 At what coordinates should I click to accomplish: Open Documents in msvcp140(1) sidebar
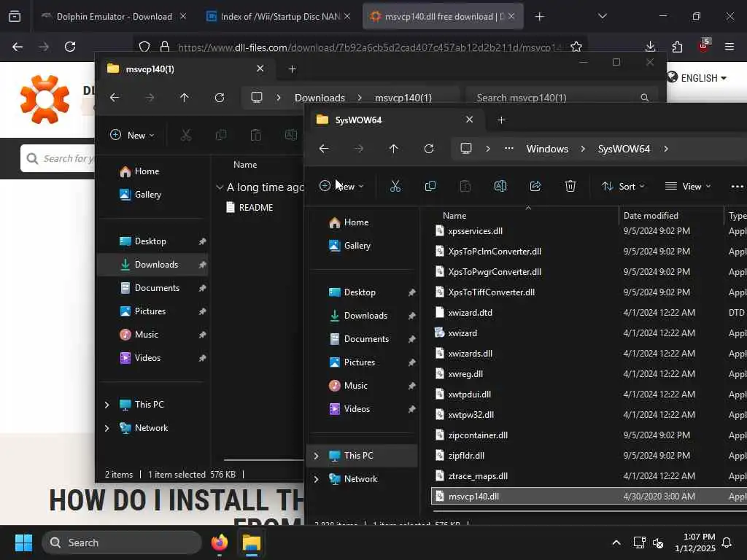tap(158, 288)
